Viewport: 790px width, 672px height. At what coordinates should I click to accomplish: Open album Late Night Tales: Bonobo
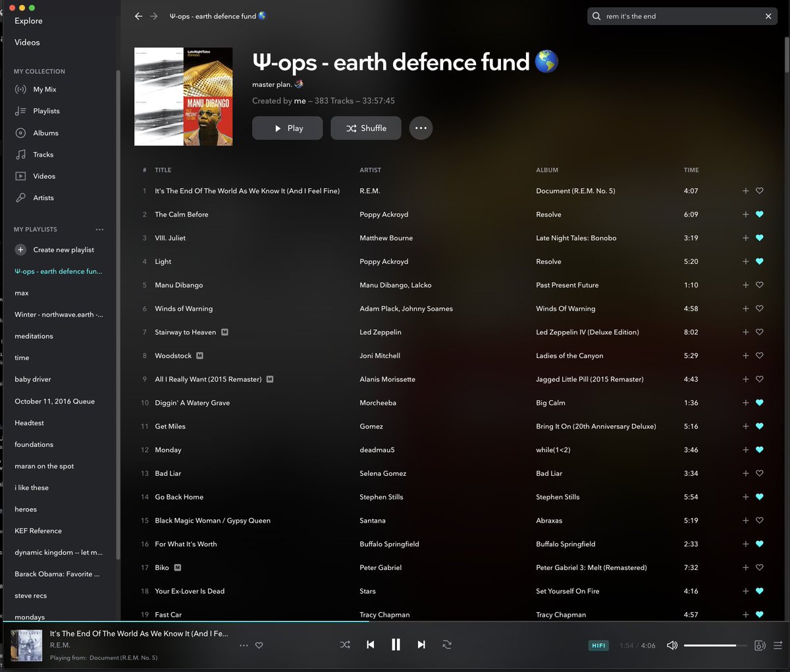[x=576, y=238]
